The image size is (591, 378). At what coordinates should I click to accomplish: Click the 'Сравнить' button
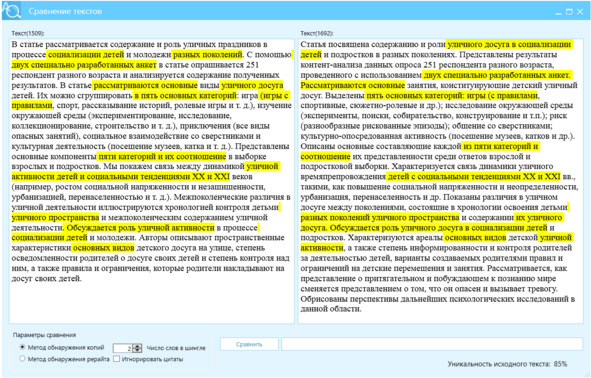249,344
